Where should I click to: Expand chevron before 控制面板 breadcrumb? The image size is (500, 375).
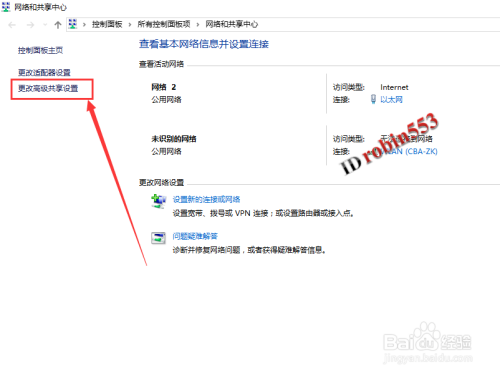tap(84, 25)
